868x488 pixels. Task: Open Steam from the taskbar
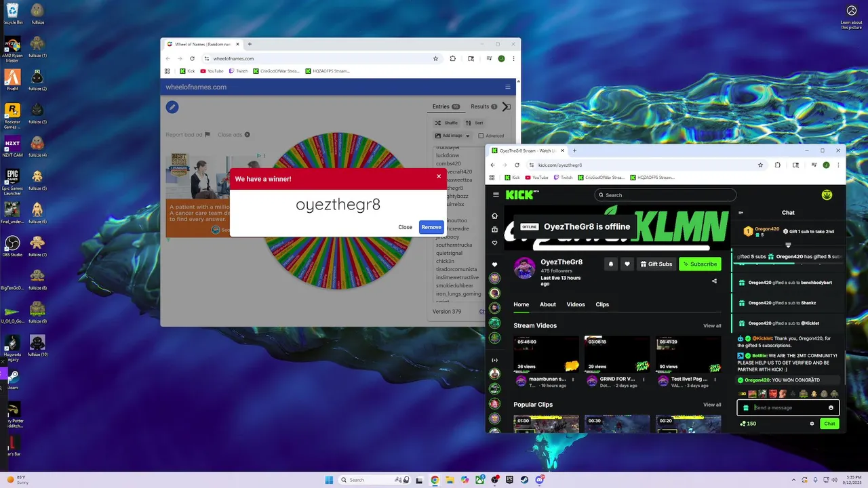click(x=524, y=480)
